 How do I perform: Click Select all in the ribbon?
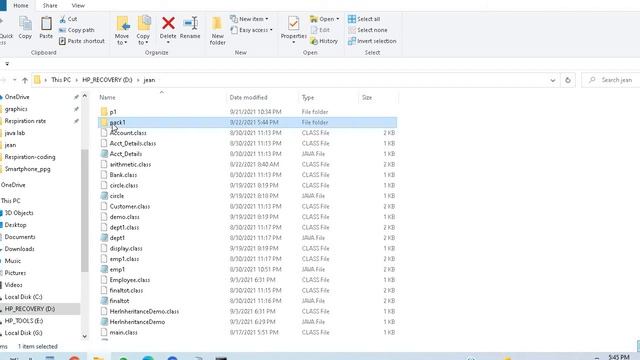[x=364, y=19]
